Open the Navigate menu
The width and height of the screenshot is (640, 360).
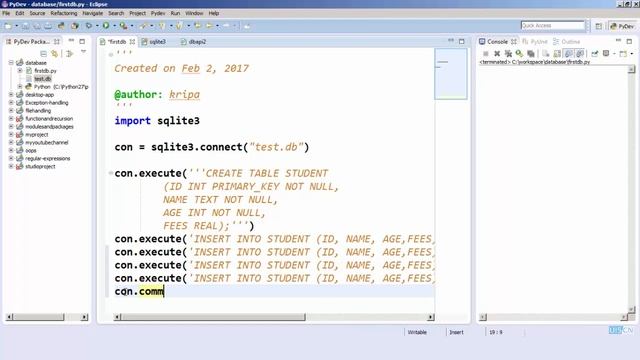tap(93, 13)
